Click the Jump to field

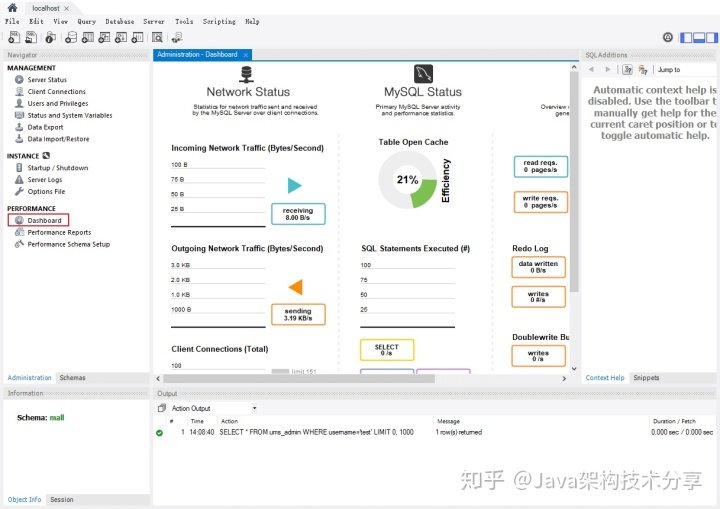(x=669, y=69)
